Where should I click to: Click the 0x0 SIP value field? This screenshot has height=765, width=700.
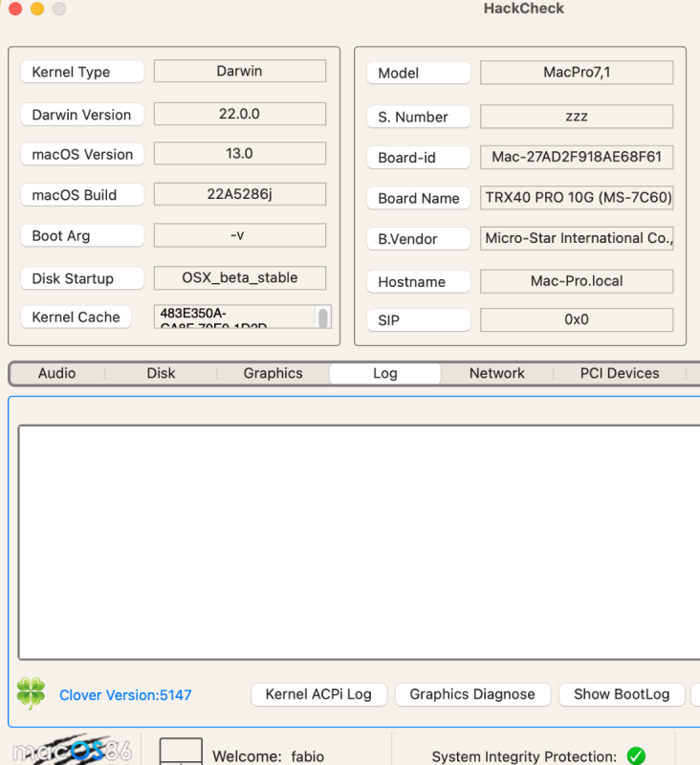coord(577,319)
